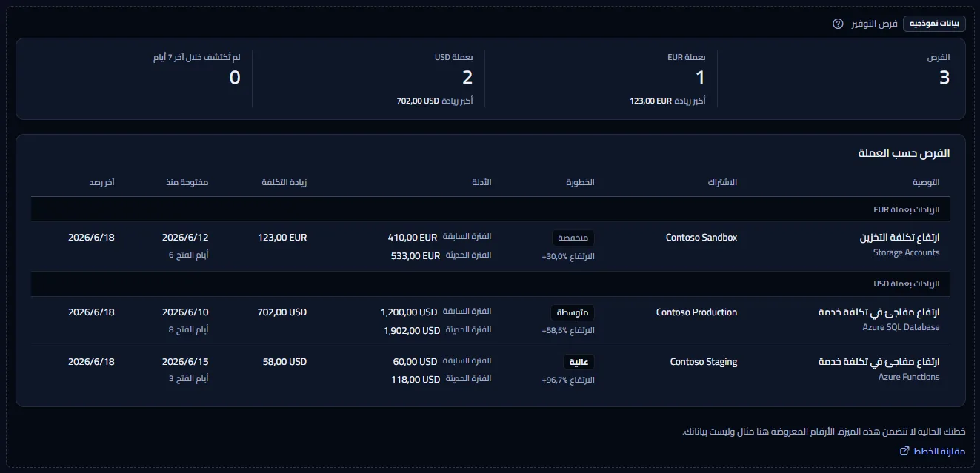The height and width of the screenshot is (473, 980).
Task: Click the Azure SQL Database service label
Action: (901, 327)
